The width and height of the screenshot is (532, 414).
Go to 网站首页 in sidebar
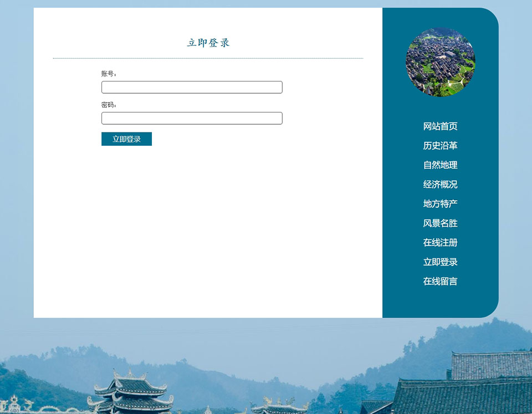pos(440,126)
